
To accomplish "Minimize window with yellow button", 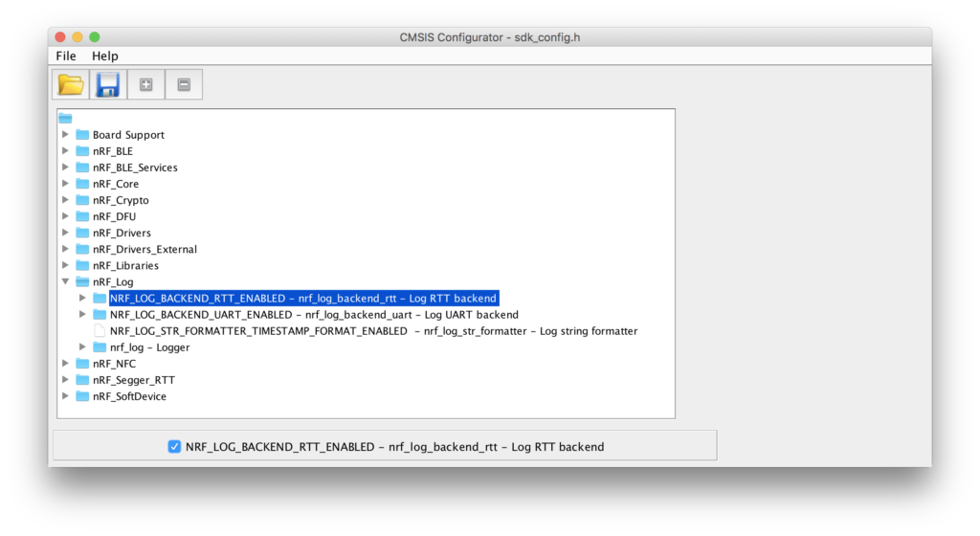I will click(77, 37).
